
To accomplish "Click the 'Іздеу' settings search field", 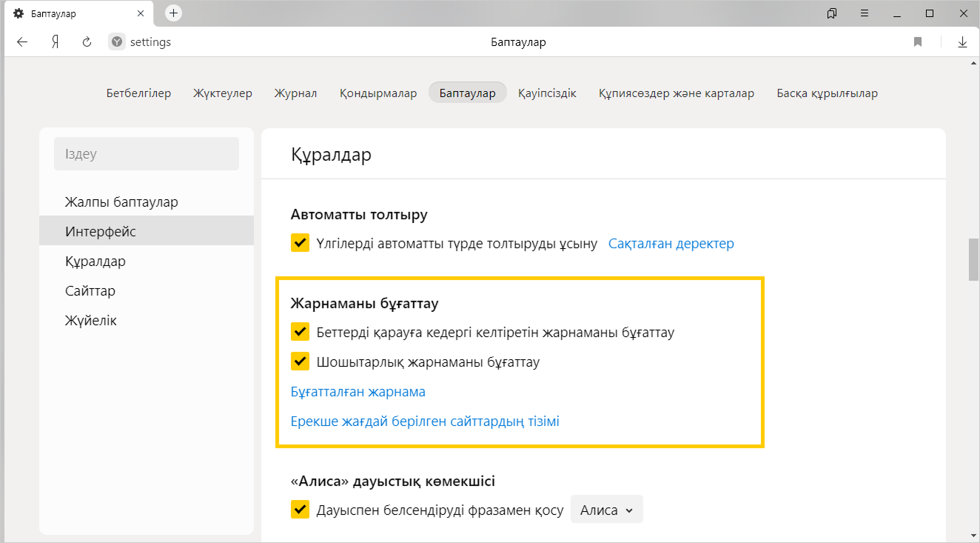I will 147,154.
